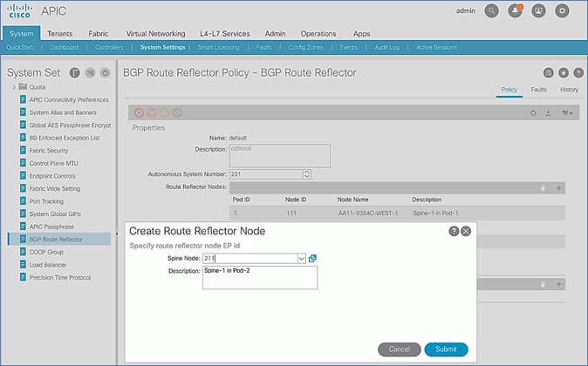Go to Smart Licensing submenu
Image resolution: width=588 pixels, height=366 pixels.
[x=218, y=47]
